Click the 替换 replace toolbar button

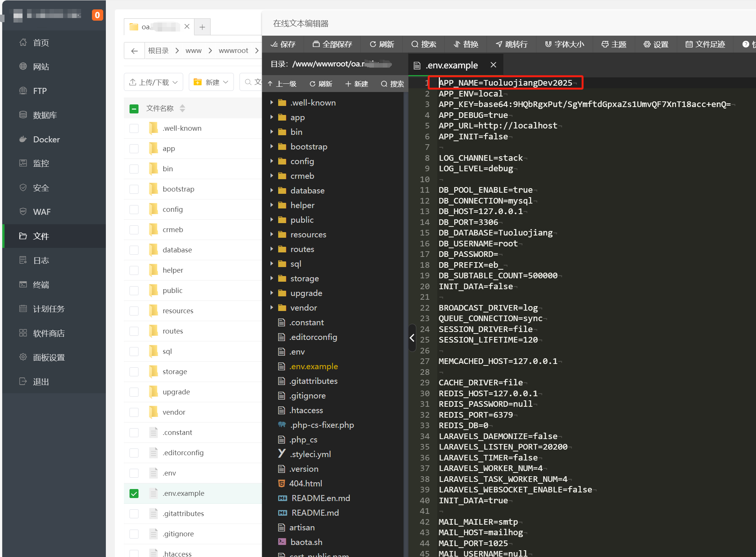[x=466, y=44]
